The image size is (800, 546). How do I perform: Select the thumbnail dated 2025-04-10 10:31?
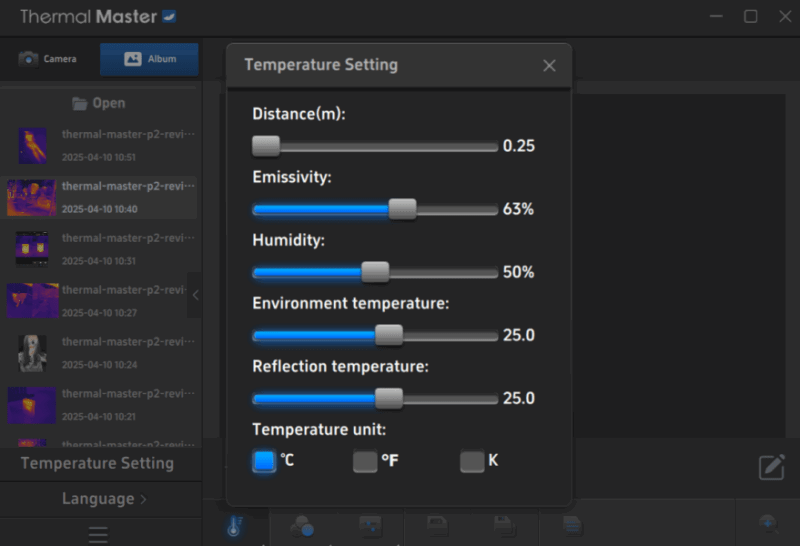tap(32, 249)
